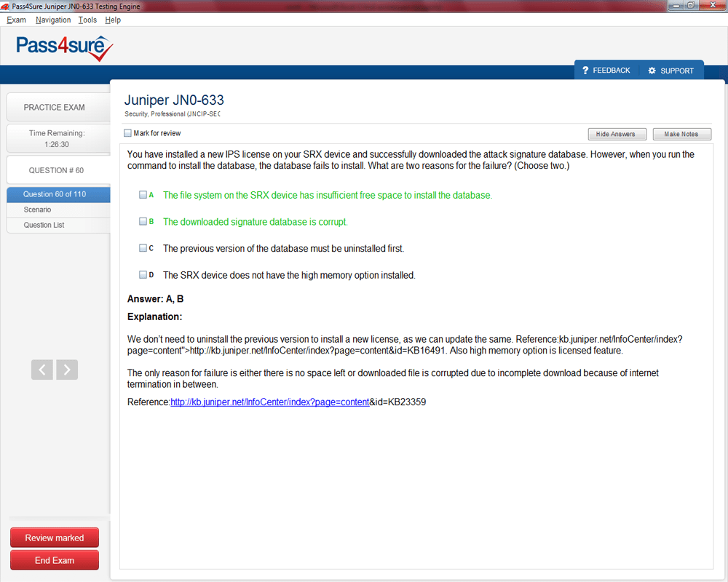Screen dimensions: 728x582
Task: Check the Mark for review box
Action: 127,132
